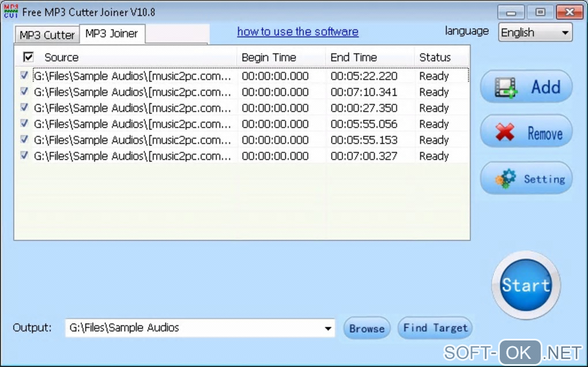This screenshot has height=367, width=588.
Task: Click source path of the 00:05:22.220 row
Action: (x=133, y=76)
